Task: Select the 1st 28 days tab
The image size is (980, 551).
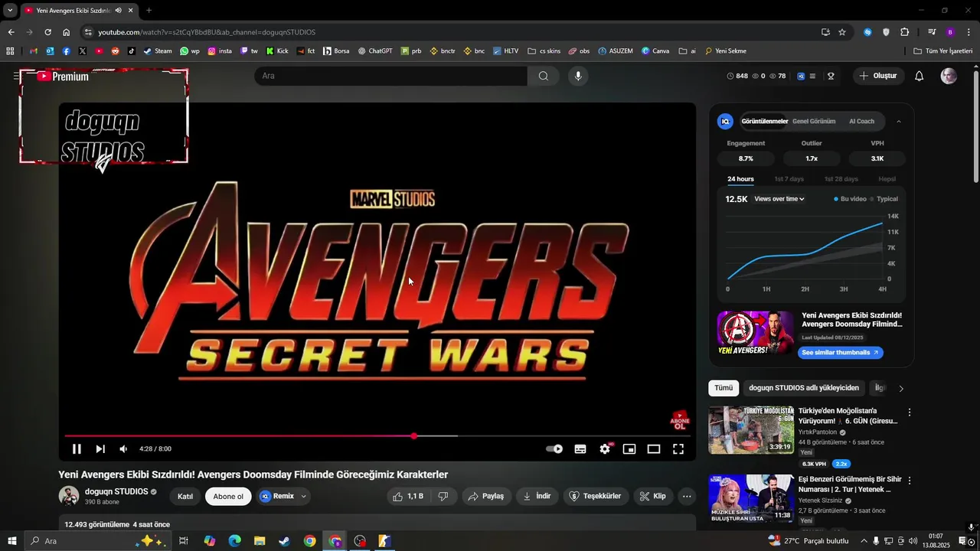Action: point(841,179)
